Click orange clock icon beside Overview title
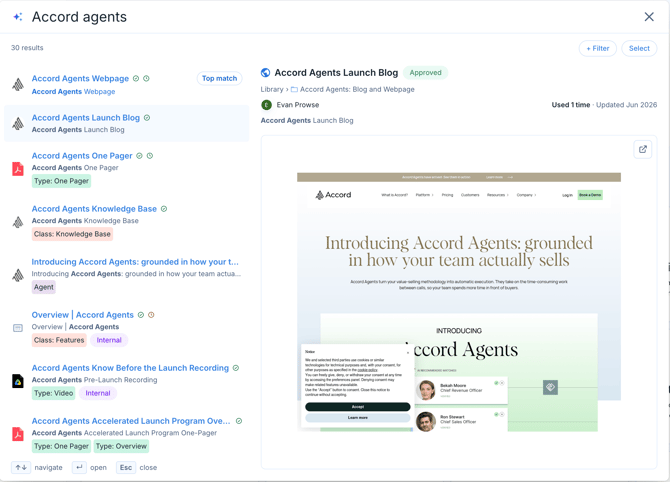Screen dimensions: 670x482 click(x=151, y=315)
